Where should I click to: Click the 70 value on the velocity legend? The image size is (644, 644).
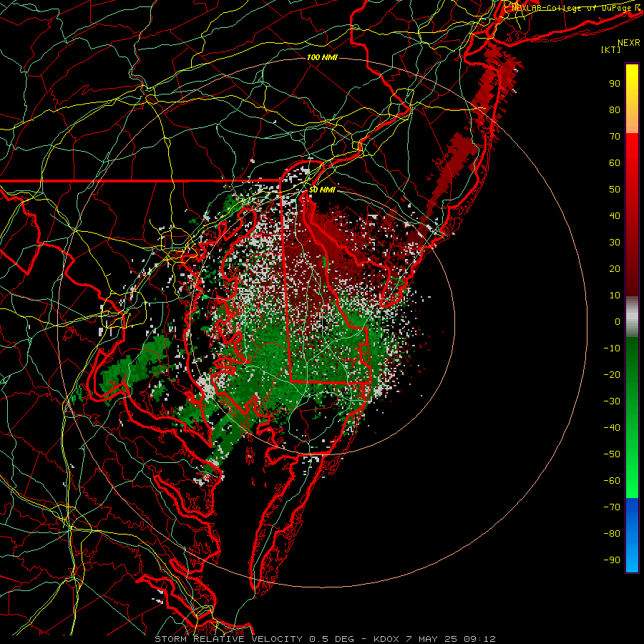[x=615, y=137]
